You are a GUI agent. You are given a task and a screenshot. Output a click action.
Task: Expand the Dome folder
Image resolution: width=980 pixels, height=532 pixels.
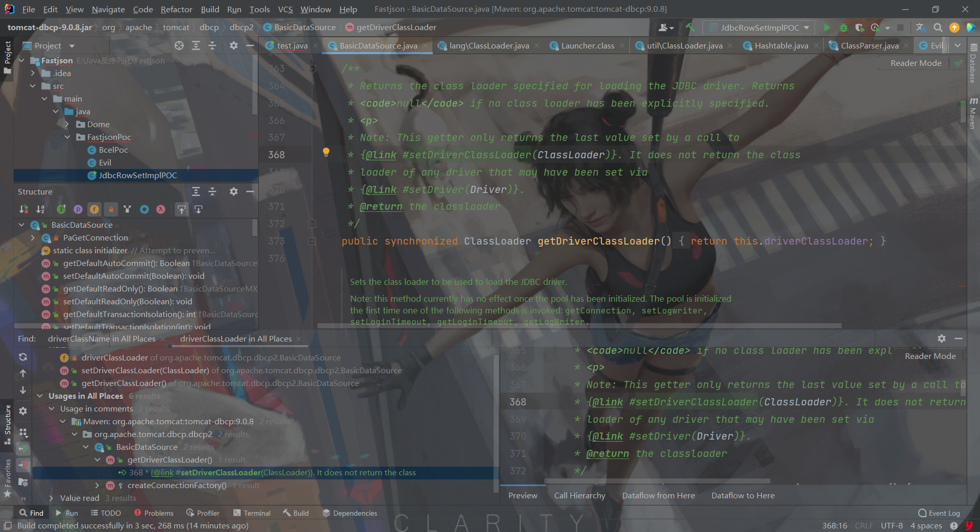(67, 124)
